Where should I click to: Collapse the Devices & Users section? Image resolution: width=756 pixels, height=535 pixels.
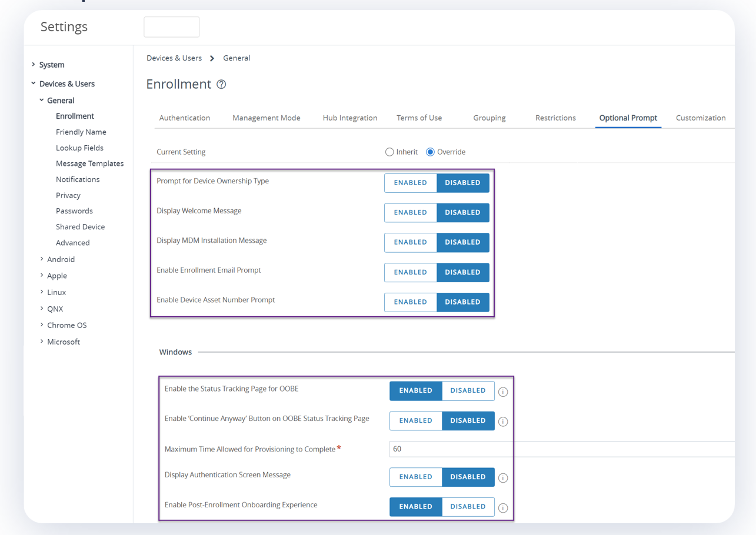click(x=34, y=83)
